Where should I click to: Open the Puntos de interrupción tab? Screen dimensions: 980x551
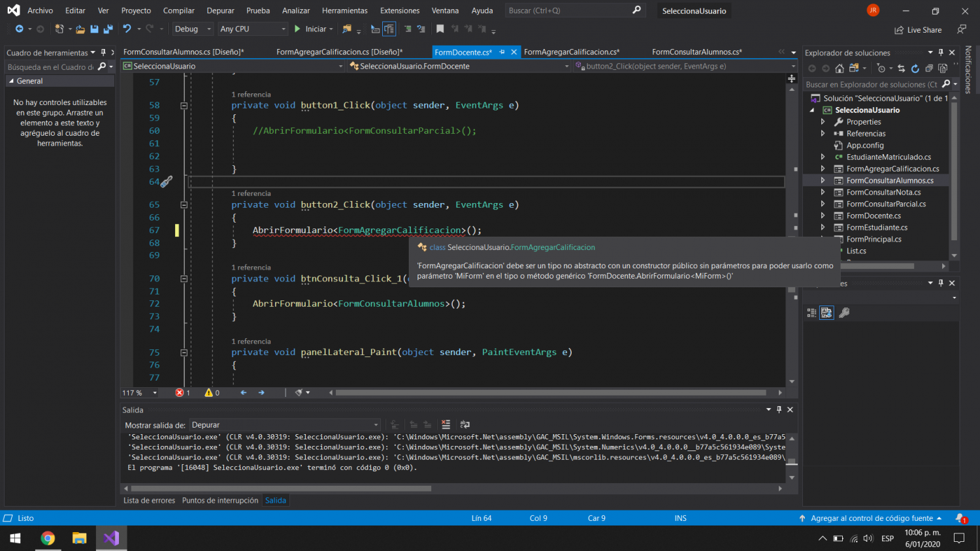(x=220, y=501)
